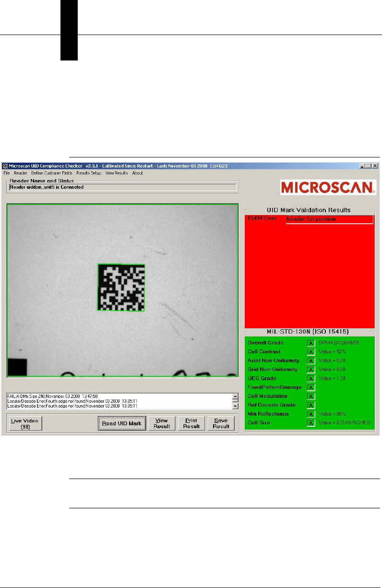
Task: Click the header 1st position error field
Action: pyautogui.click(x=329, y=219)
